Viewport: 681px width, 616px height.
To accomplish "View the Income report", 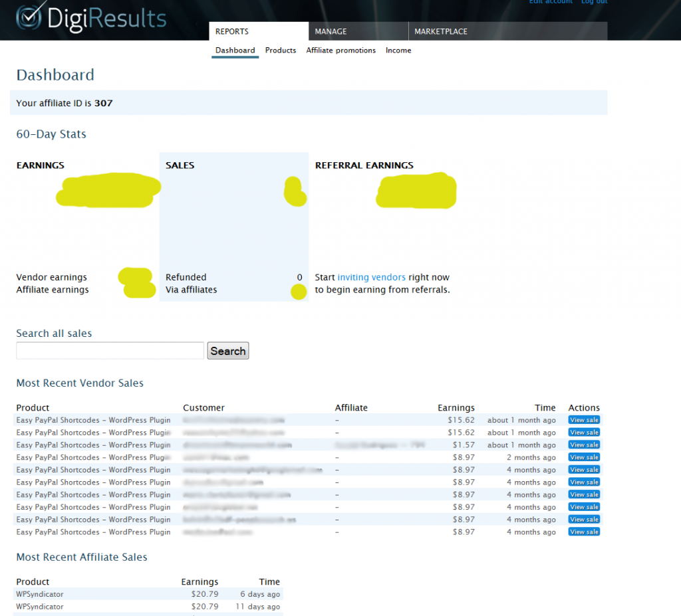I will (398, 51).
